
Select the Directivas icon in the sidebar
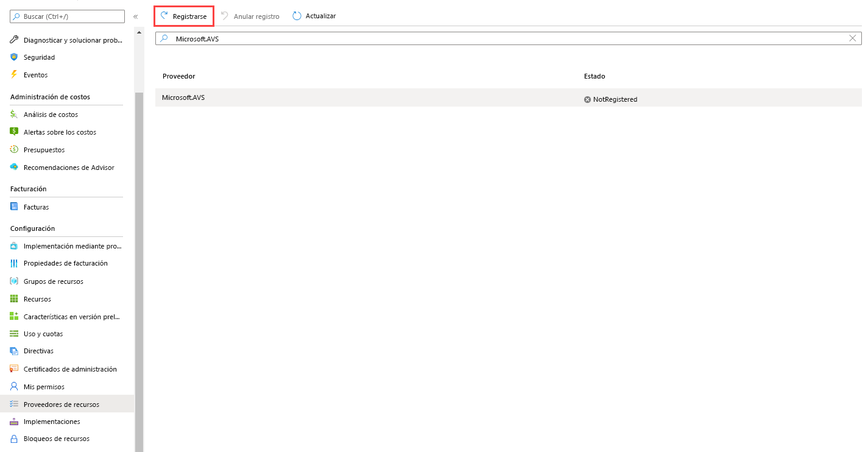[13, 351]
